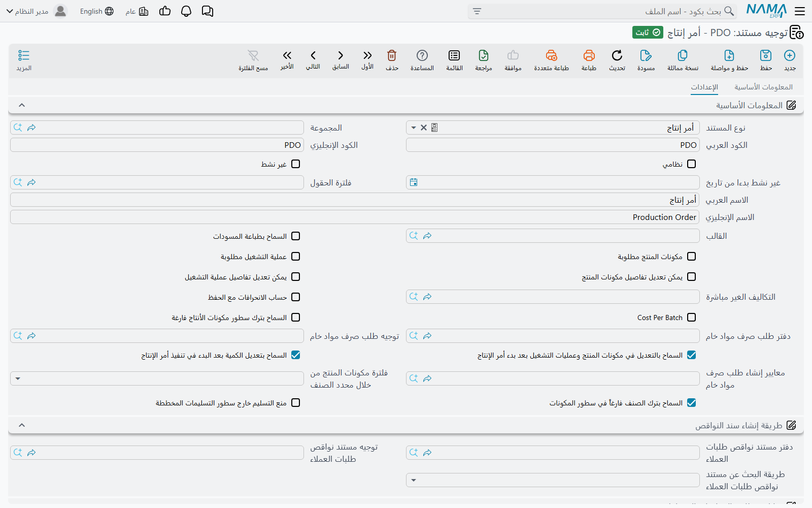
Task: Open طريقة البحث عن مستند نواقص dropdown
Action: pyautogui.click(x=414, y=480)
